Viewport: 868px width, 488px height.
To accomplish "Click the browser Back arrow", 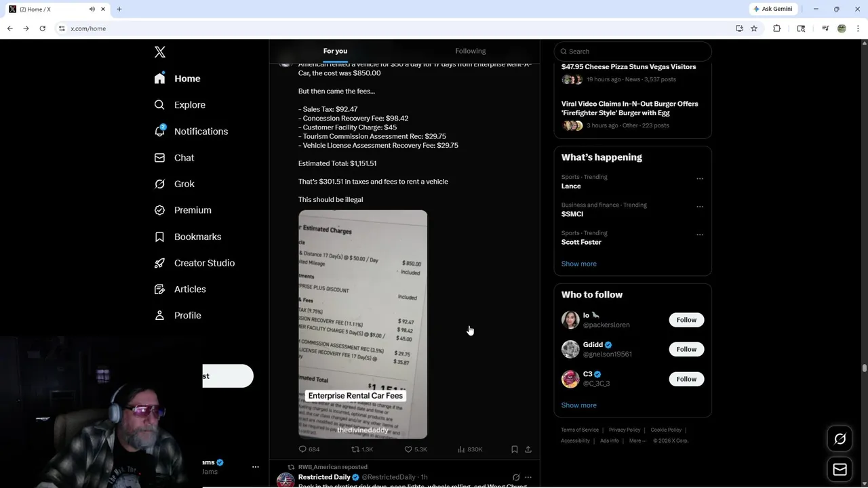I will click(9, 28).
